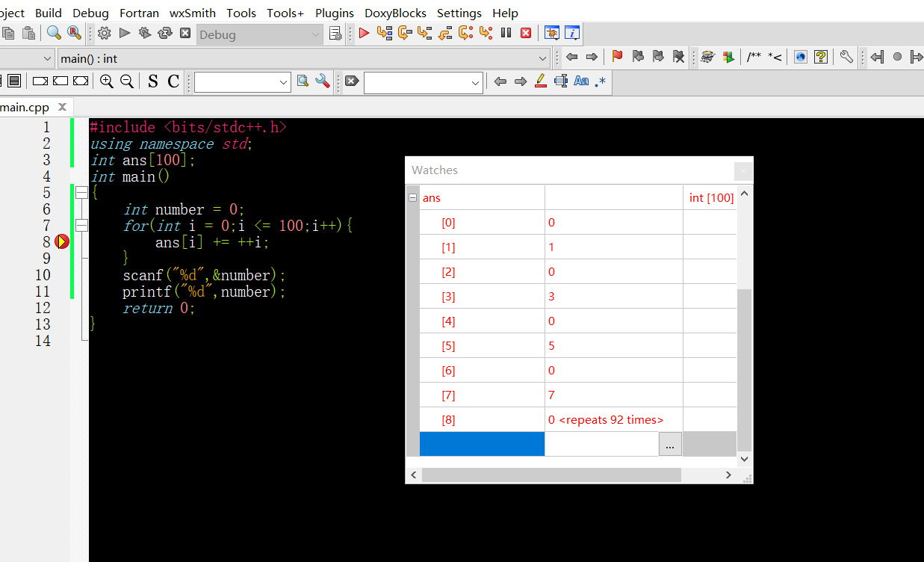Open the Fortran menu
Screen dimensions: 924x562
pyautogui.click(x=139, y=13)
